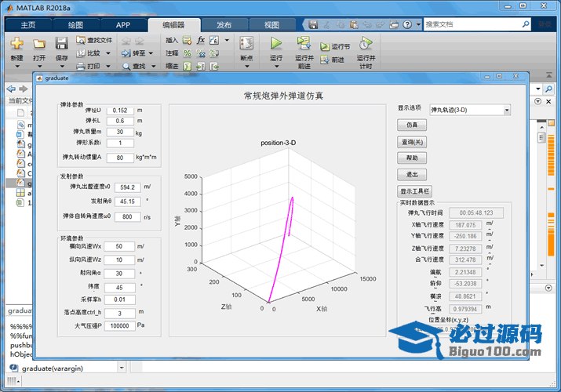Screen dimensions: 561x392
Task: Open the 显示选项 display option dropdown
Action: pyautogui.click(x=469, y=110)
